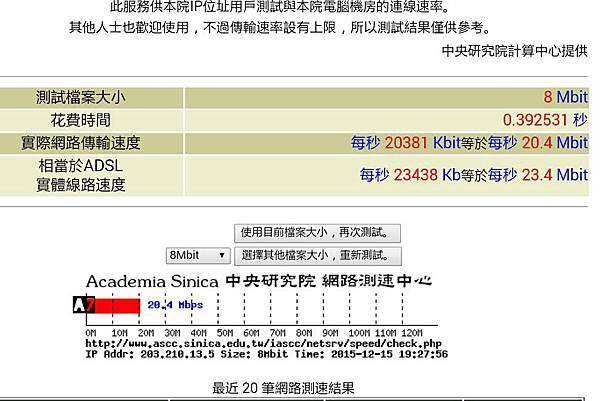
Task: Click the '最近 20 筆網路測速結果' heading
Action: (284, 388)
